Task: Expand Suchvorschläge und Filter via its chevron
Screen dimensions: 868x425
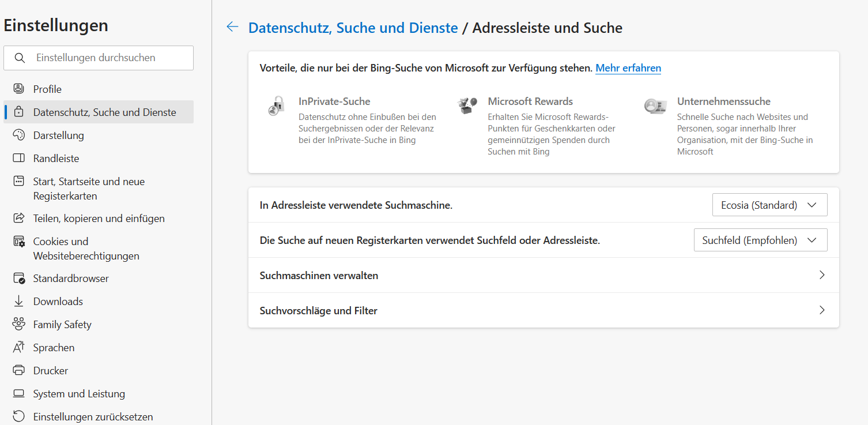Action: pyautogui.click(x=822, y=310)
